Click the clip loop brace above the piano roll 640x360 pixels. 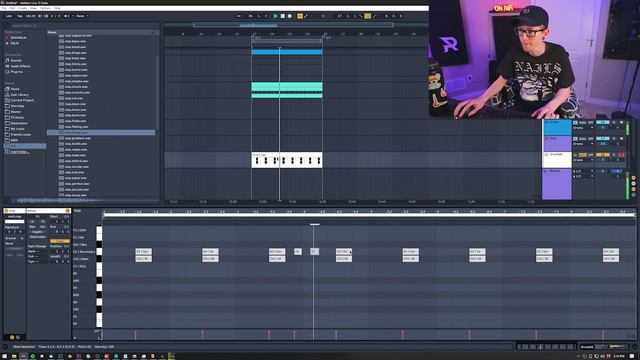point(369,215)
